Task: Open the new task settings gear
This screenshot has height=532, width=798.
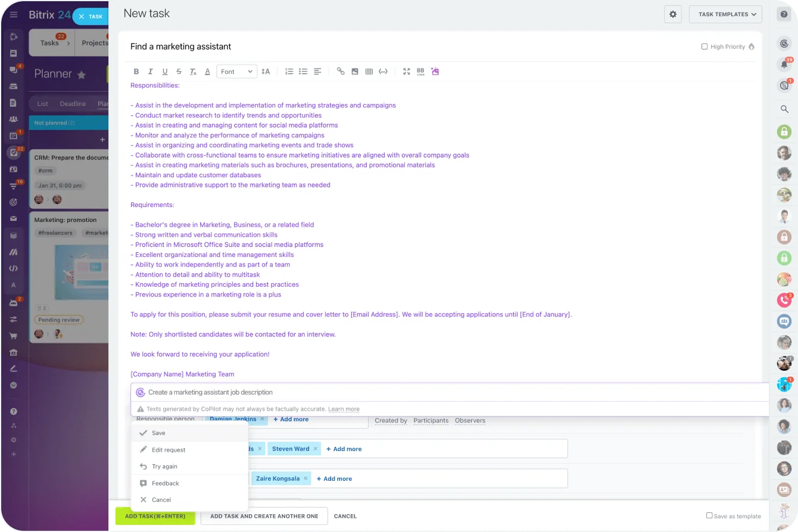Action: [673, 14]
